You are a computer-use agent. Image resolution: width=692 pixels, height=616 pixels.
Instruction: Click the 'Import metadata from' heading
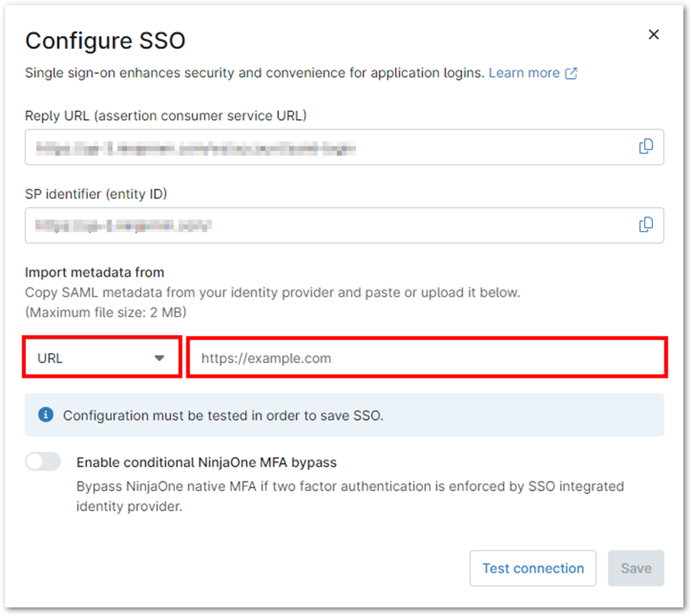tap(95, 272)
